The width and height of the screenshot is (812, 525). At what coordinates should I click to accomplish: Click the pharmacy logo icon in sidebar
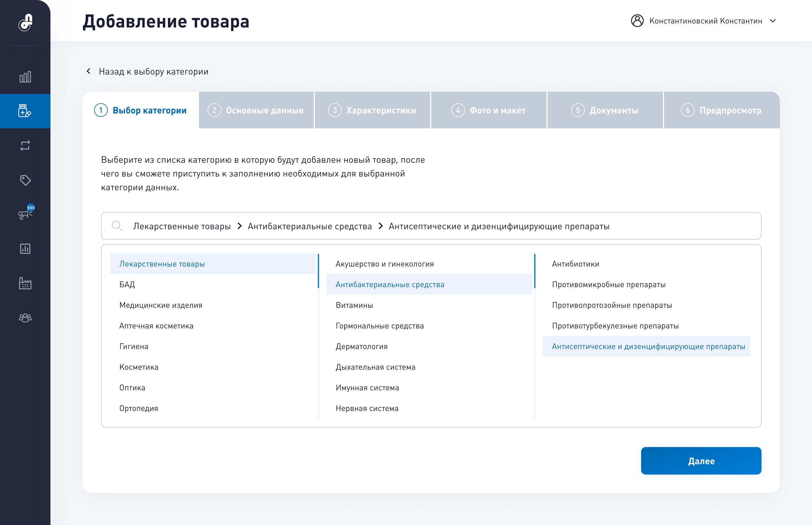tap(25, 23)
